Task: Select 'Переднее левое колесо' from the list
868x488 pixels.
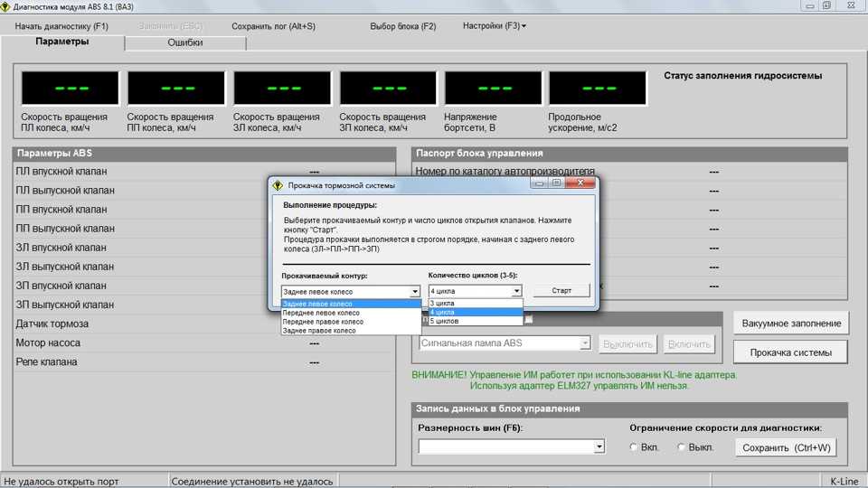Action: point(322,313)
